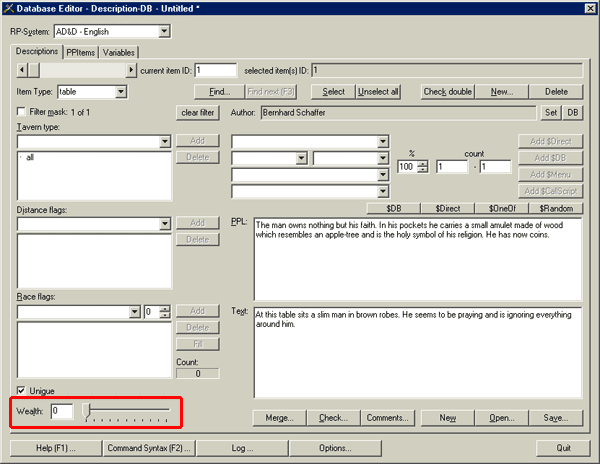Click the Save... button

coord(558,417)
